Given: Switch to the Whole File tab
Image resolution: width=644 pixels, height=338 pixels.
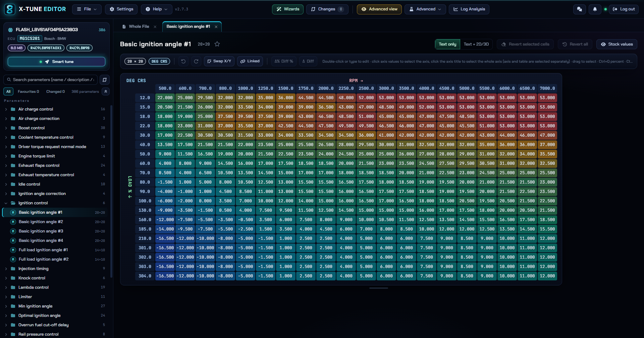Looking at the screenshot, I should (139, 26).
